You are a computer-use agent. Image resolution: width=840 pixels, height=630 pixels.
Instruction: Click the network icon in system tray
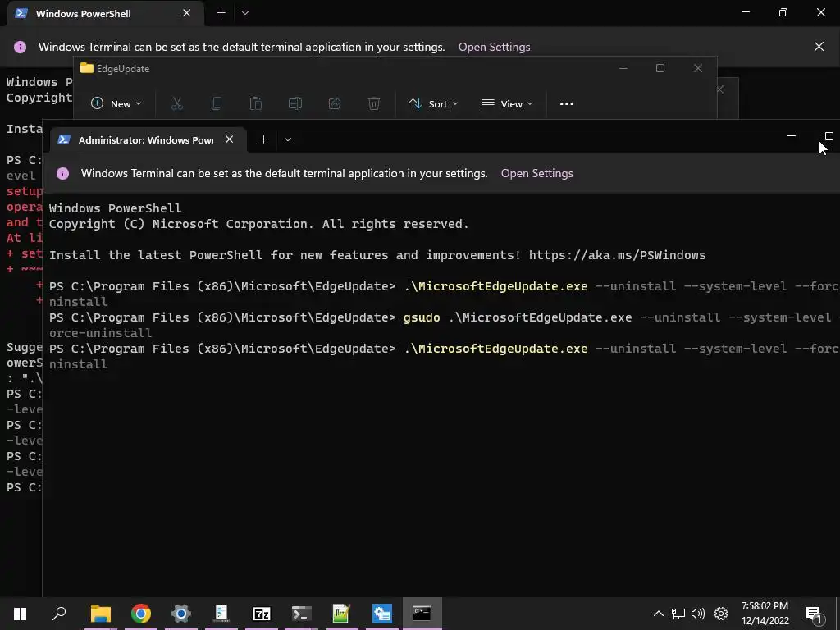pos(678,614)
